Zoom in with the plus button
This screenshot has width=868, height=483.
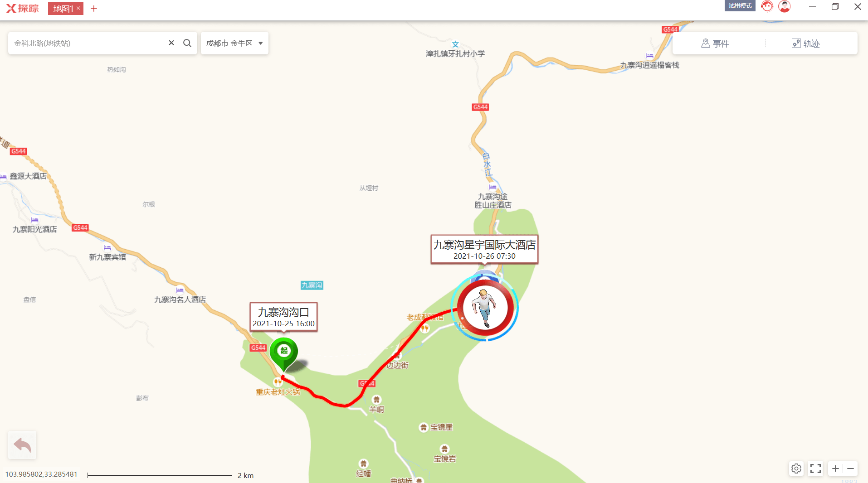click(x=835, y=469)
